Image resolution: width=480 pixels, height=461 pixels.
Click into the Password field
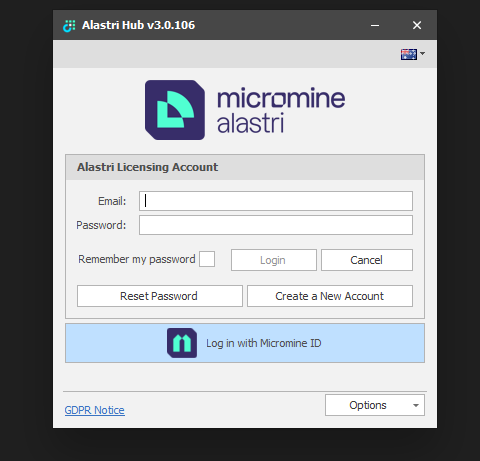(276, 225)
